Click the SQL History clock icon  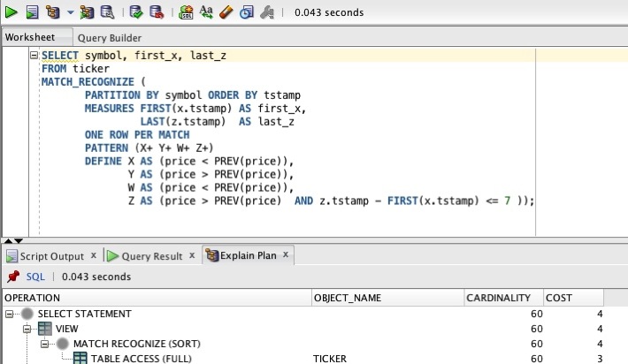point(246,12)
